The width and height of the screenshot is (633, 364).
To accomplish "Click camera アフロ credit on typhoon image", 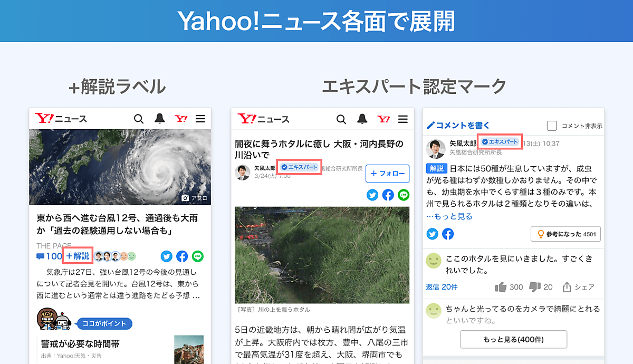I will [x=194, y=198].
